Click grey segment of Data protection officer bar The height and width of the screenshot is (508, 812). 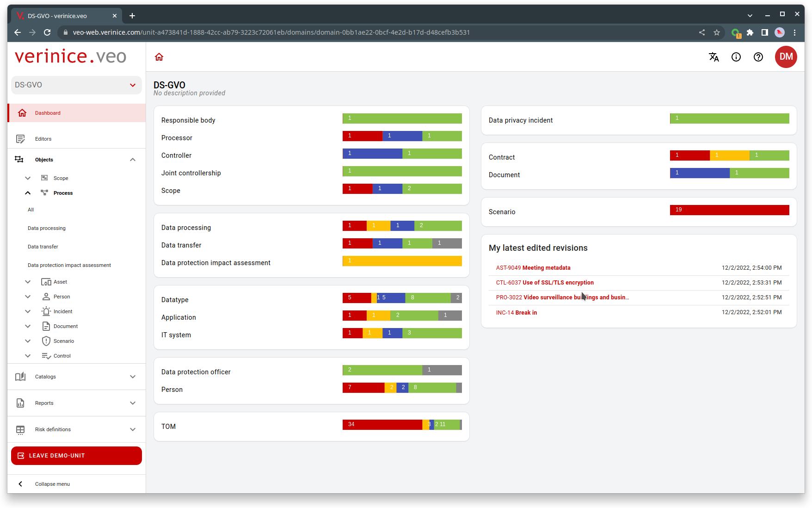442,370
